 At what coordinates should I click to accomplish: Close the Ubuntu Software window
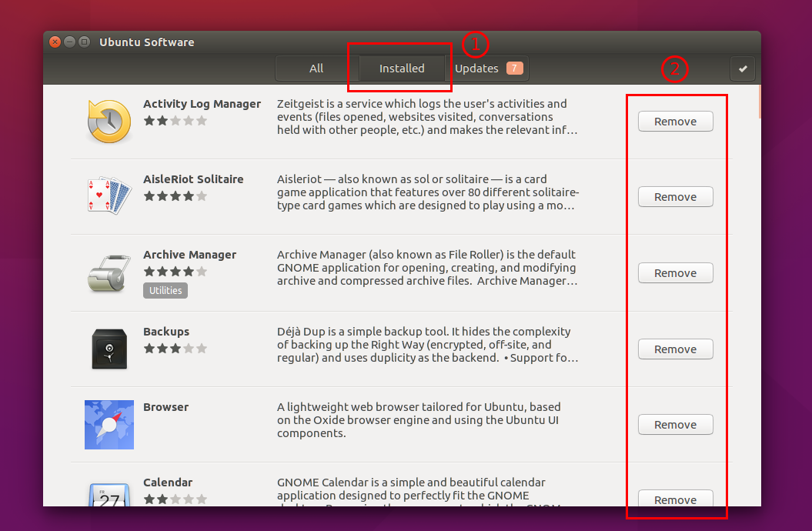(55, 42)
